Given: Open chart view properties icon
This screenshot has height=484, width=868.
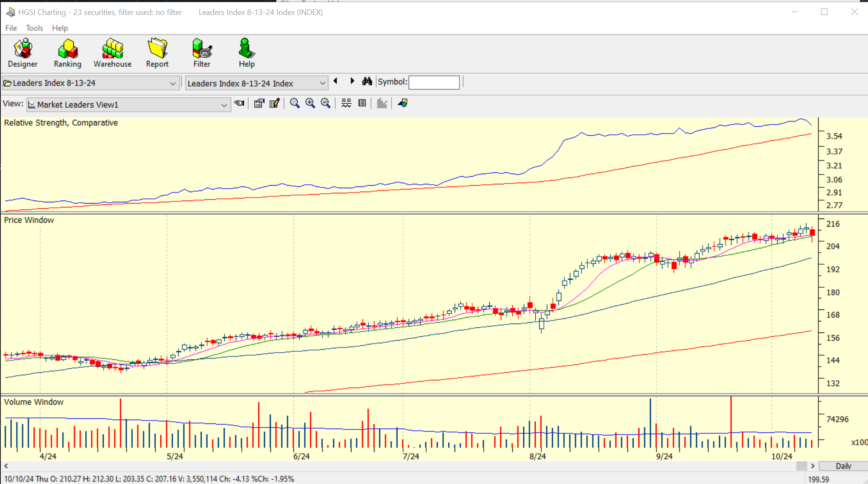Looking at the screenshot, I should click(x=259, y=103).
